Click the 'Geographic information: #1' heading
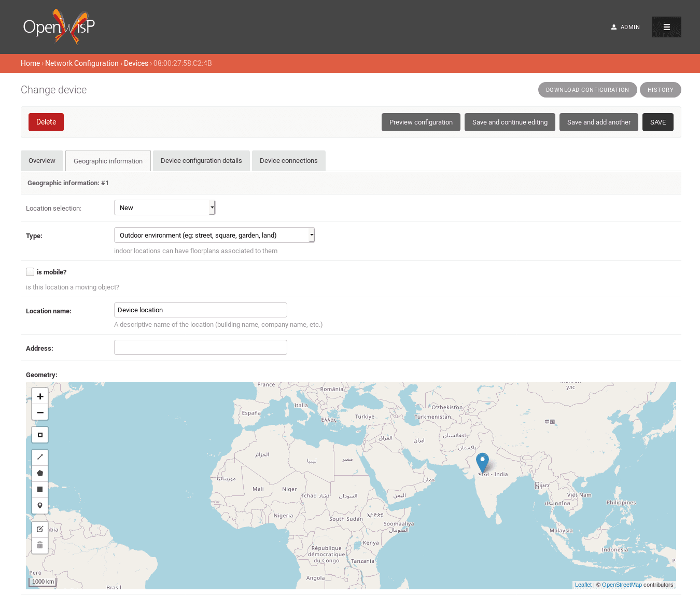This screenshot has width=700, height=595. (x=68, y=183)
